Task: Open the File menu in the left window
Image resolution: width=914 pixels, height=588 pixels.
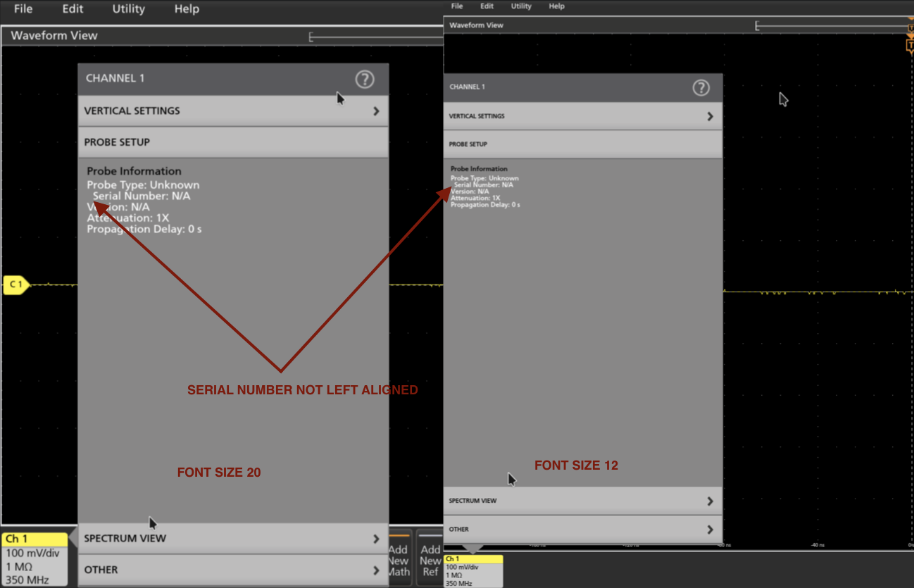Action: [x=23, y=9]
